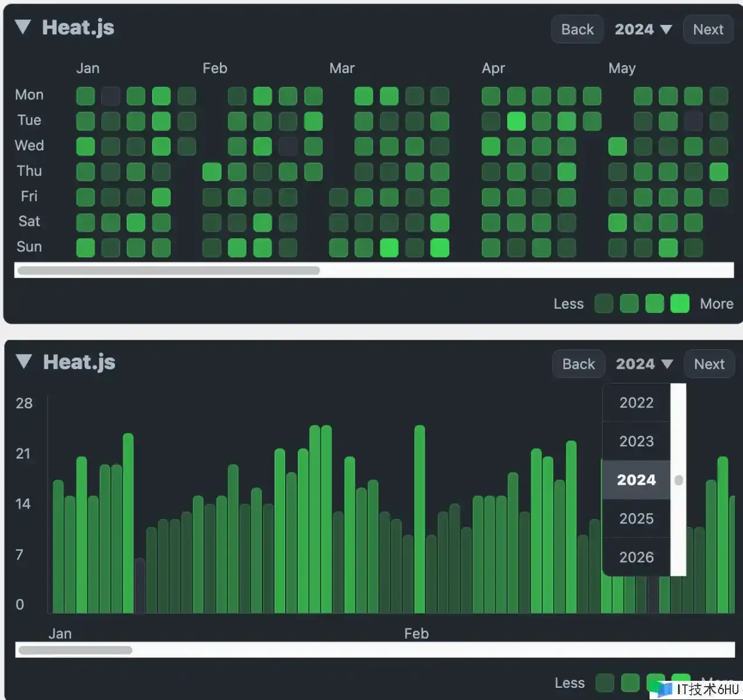This screenshot has height=700, width=743.
Task: Click the Tue row label
Action: click(29, 120)
